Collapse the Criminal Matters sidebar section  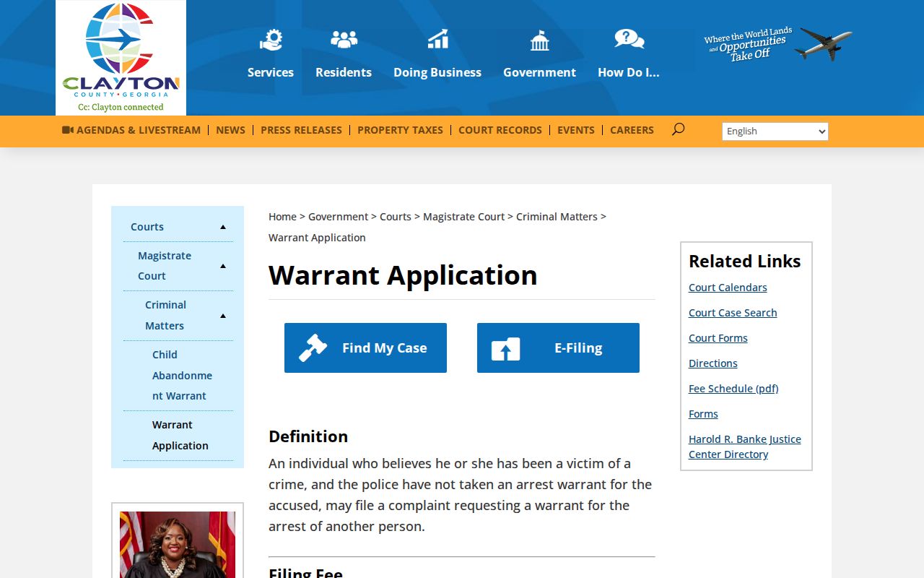(x=223, y=316)
